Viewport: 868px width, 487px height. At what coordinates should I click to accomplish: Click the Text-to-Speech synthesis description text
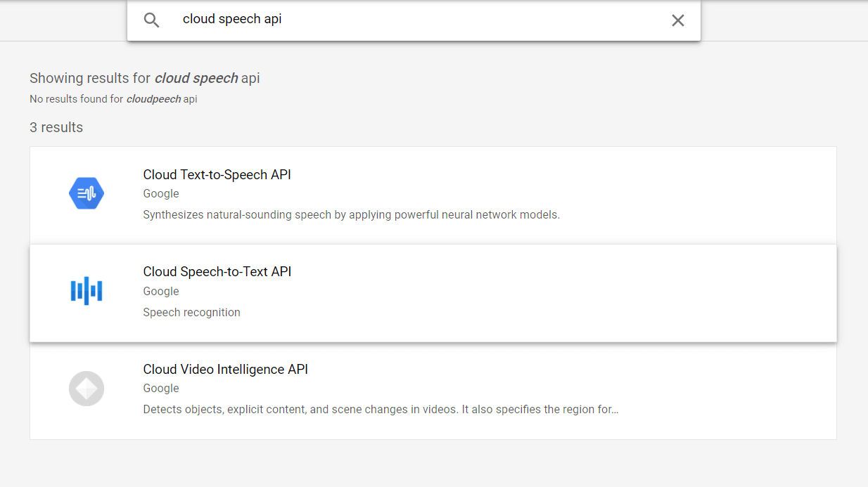350,214
